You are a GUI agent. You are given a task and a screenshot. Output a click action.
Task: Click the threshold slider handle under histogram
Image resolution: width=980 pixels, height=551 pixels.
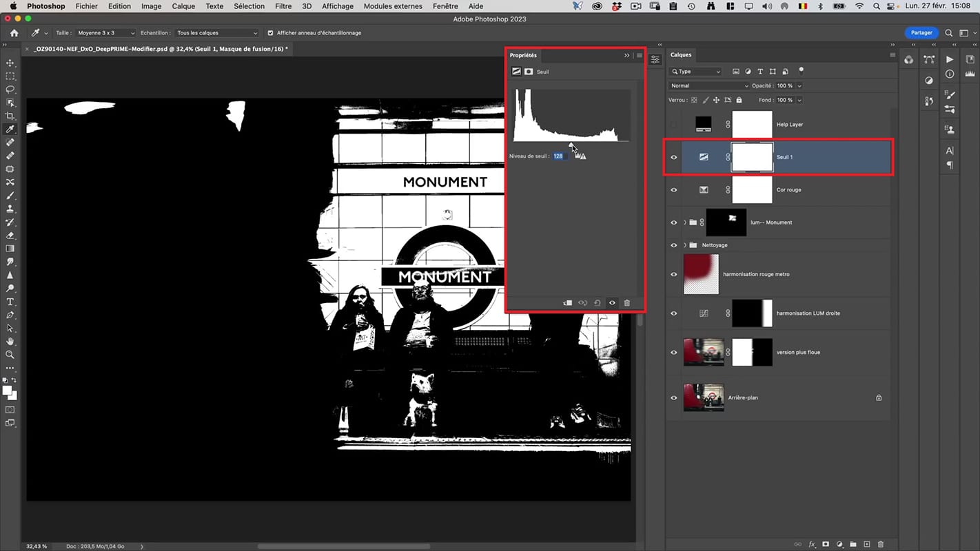pyautogui.click(x=571, y=145)
